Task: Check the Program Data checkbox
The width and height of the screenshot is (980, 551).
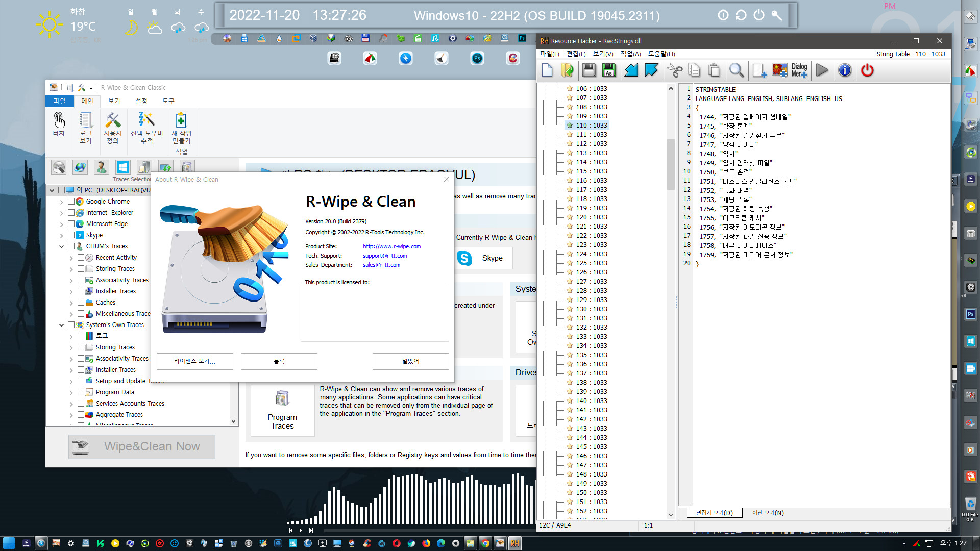Action: pyautogui.click(x=81, y=392)
